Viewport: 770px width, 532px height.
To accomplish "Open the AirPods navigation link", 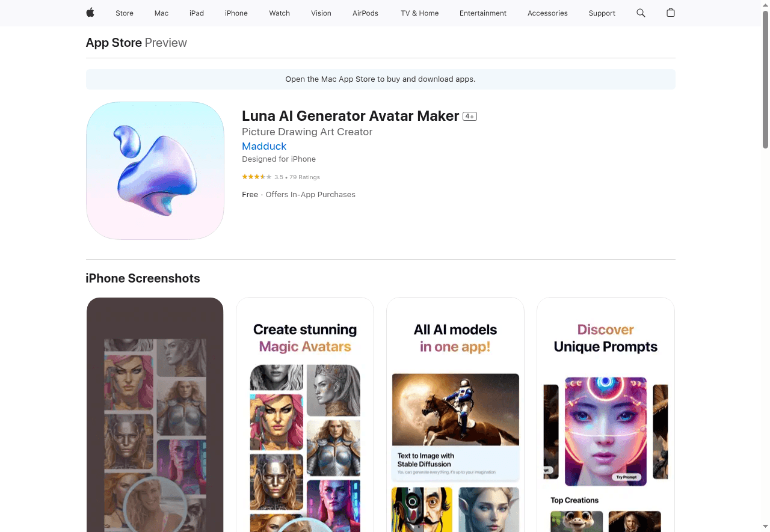I will click(x=365, y=13).
